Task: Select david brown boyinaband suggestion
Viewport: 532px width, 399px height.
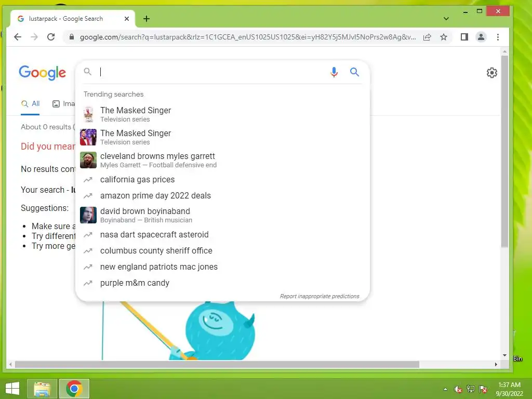Action: (222, 215)
